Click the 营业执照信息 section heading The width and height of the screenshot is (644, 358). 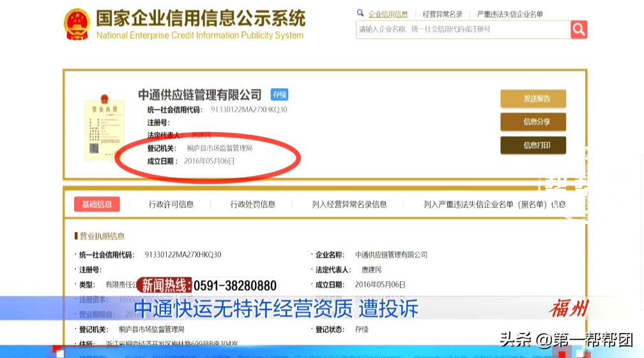[x=102, y=237]
